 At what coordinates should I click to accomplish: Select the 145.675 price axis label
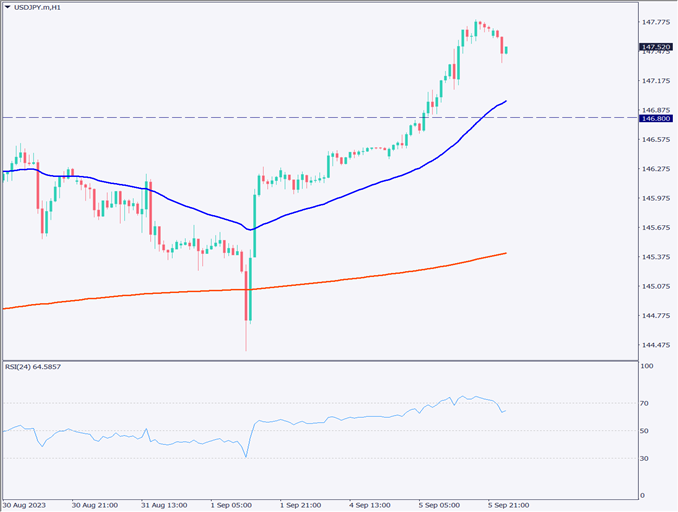656,227
